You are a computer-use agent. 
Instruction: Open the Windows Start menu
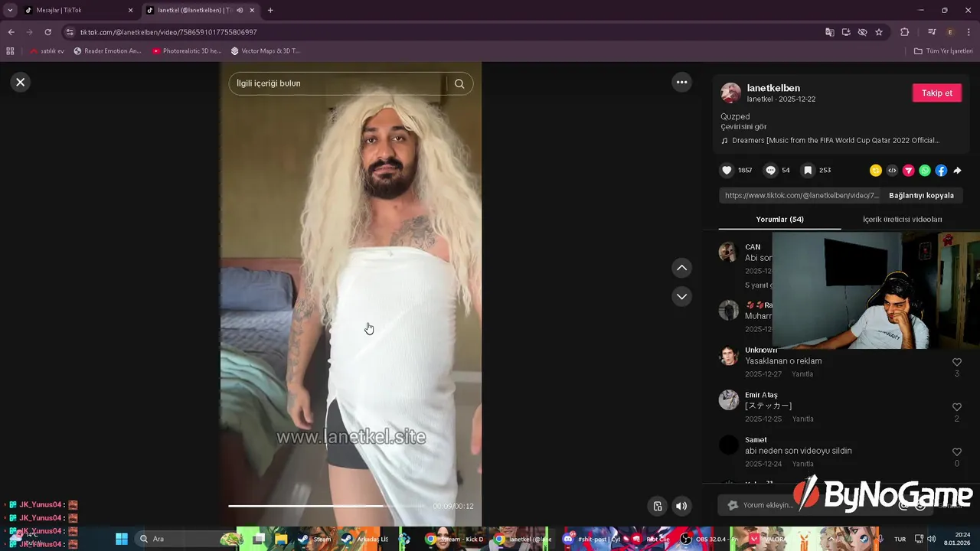[x=122, y=539]
